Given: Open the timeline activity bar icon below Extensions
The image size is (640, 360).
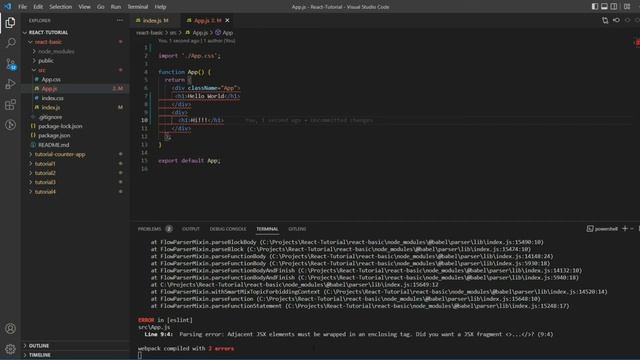Looking at the screenshot, I should [10, 125].
